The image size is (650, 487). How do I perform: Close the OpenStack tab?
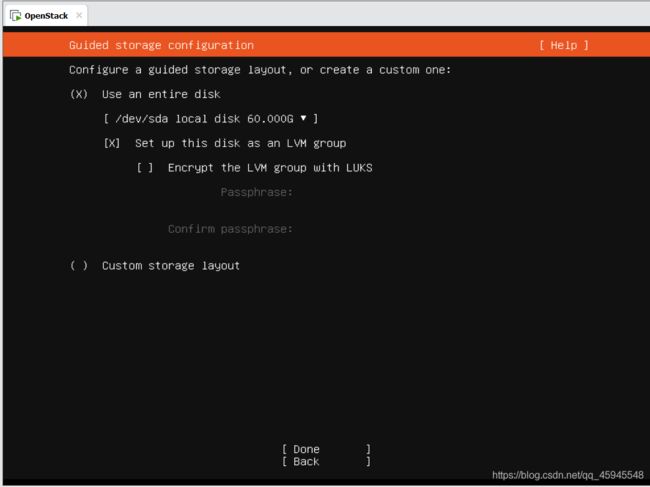pyautogui.click(x=79, y=15)
